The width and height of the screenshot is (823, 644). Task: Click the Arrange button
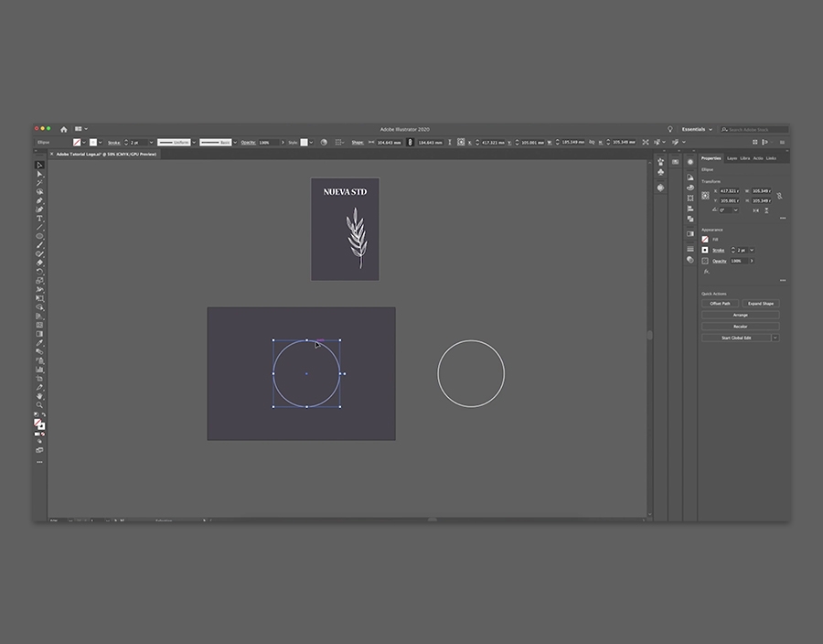point(741,315)
